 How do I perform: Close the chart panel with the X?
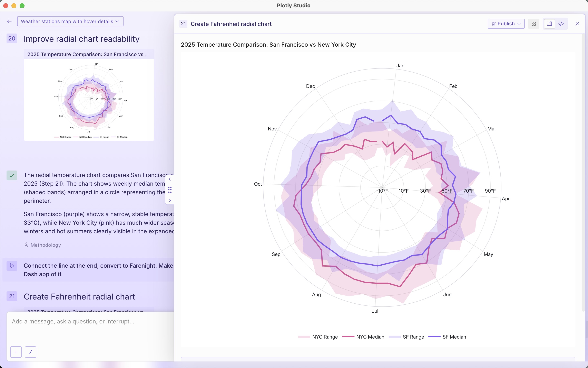click(577, 24)
